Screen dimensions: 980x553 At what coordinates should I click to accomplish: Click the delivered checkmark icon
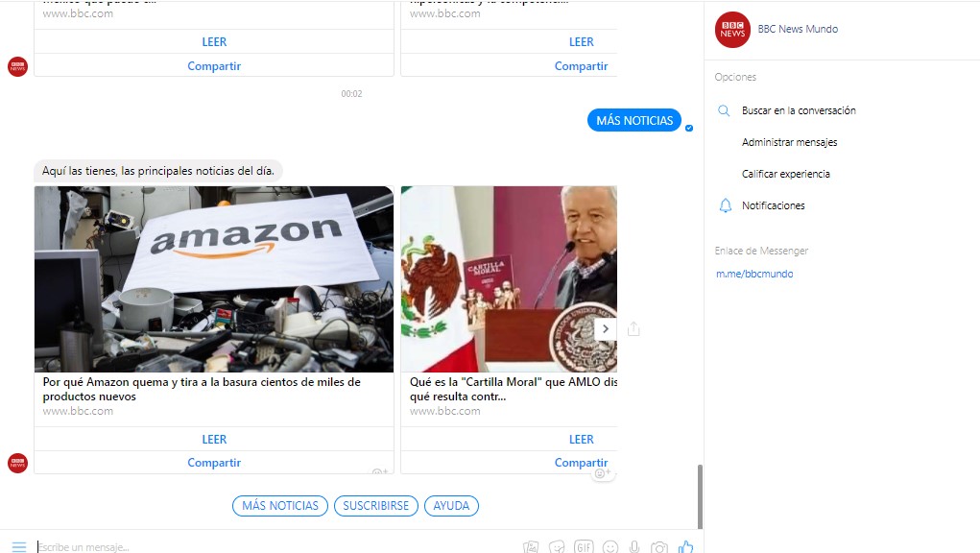[689, 128]
